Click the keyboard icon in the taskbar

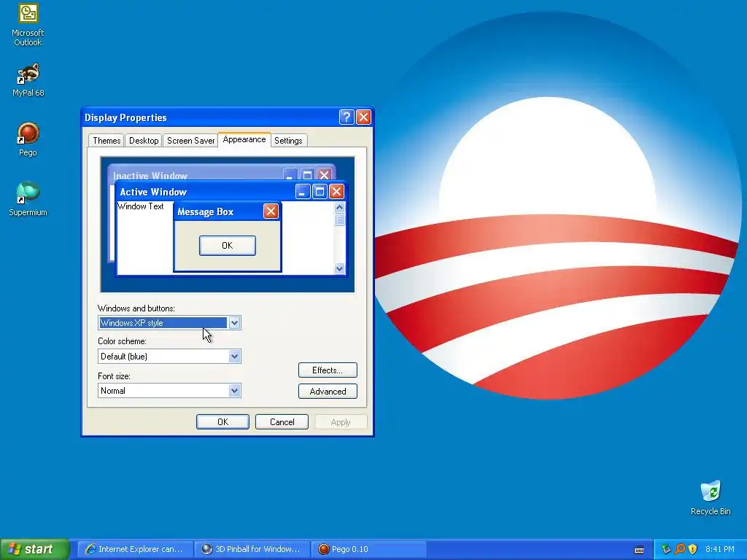(639, 550)
